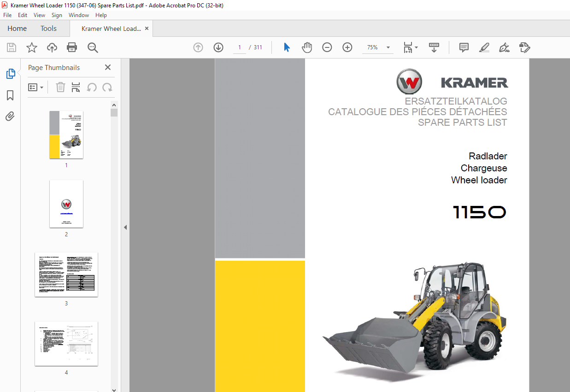Click thumbnails scrollbar up arrow
This screenshot has height=392, width=570.
tap(114, 105)
